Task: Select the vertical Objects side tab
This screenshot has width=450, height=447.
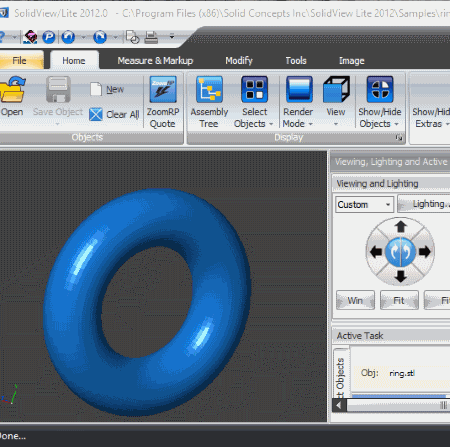Action: tap(340, 373)
